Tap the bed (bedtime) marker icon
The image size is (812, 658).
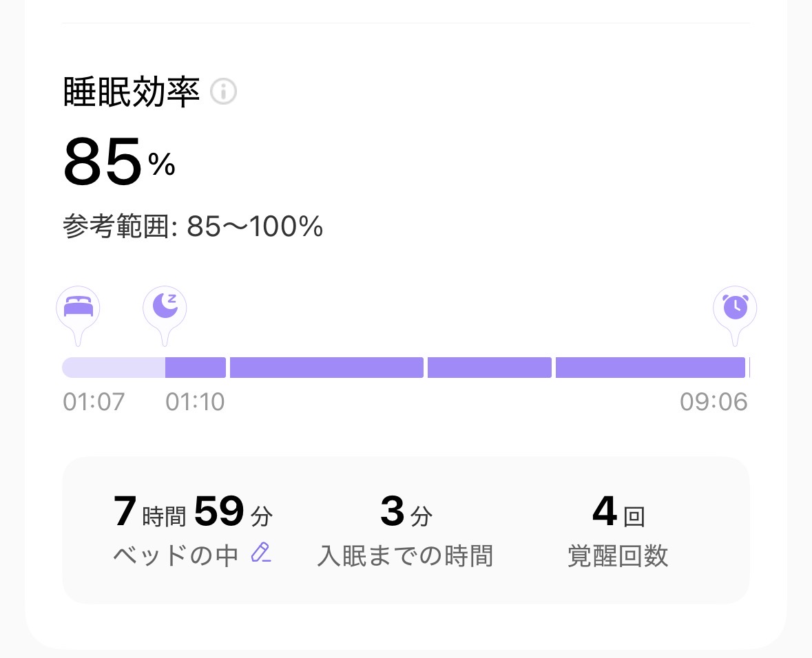tap(79, 315)
